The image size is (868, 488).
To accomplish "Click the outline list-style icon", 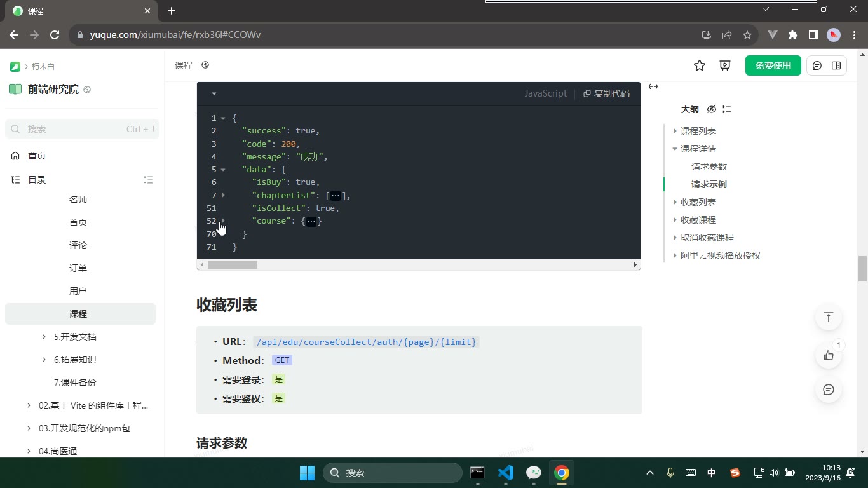I will [727, 109].
